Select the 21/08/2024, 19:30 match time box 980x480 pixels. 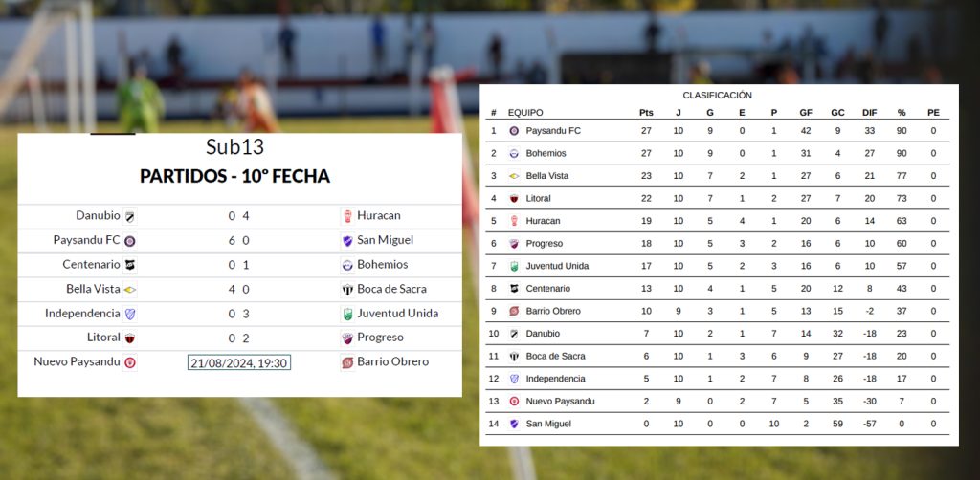pos(238,362)
